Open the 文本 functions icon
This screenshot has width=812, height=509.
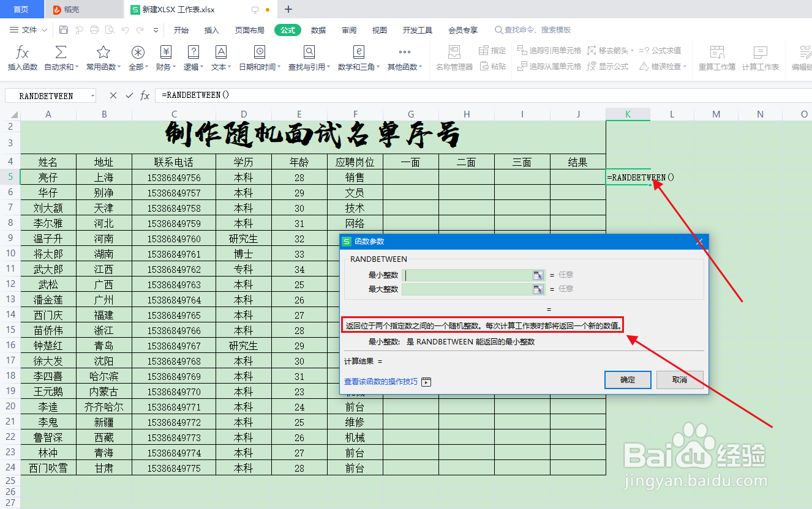(221, 53)
